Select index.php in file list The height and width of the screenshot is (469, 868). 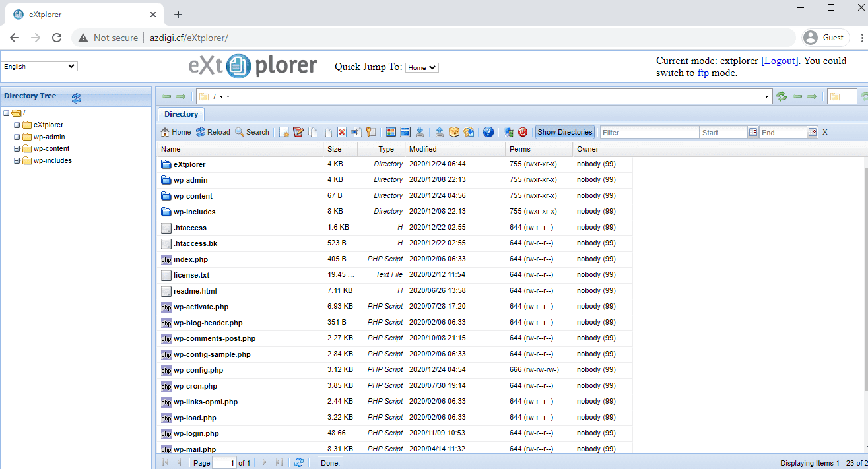(x=191, y=259)
